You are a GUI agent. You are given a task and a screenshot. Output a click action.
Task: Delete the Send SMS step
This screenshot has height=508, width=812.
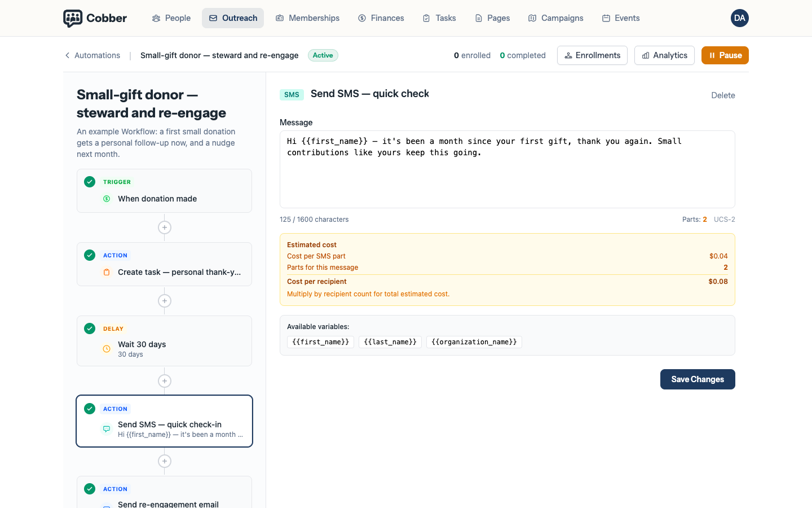pos(723,95)
